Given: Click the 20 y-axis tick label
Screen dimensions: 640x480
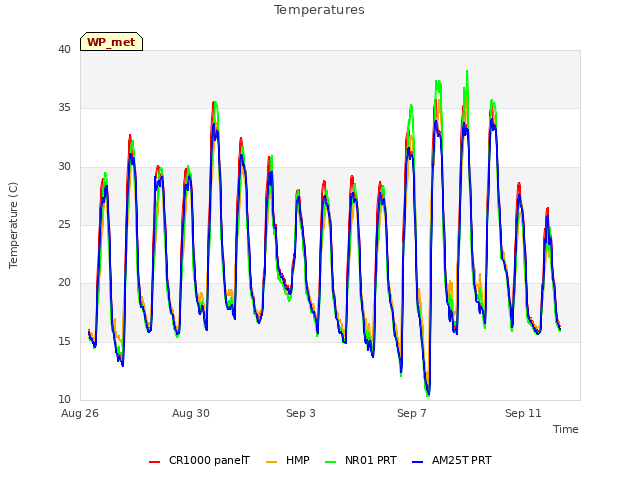Looking at the screenshot, I should [x=64, y=282].
